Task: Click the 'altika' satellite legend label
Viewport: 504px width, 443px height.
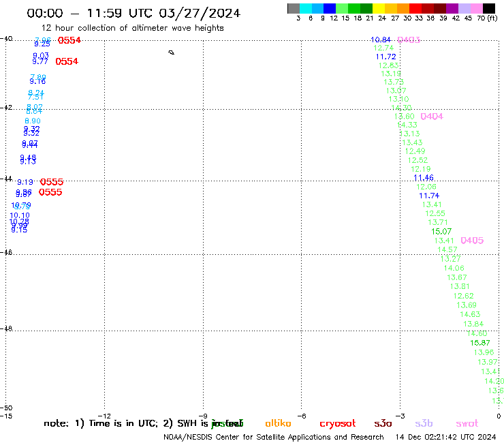Action: click(278, 423)
